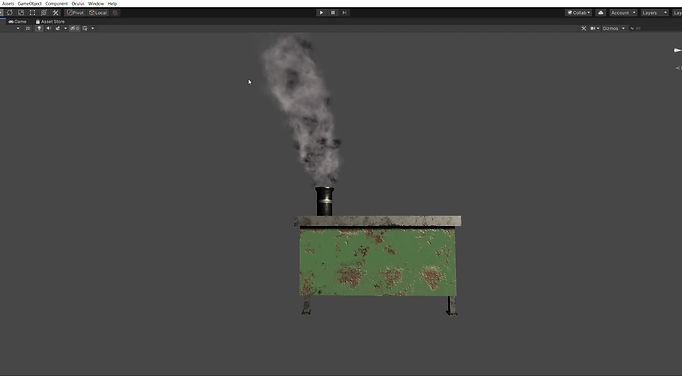Open the scene camera settings icon
This screenshot has width=682, height=376.
594,28
